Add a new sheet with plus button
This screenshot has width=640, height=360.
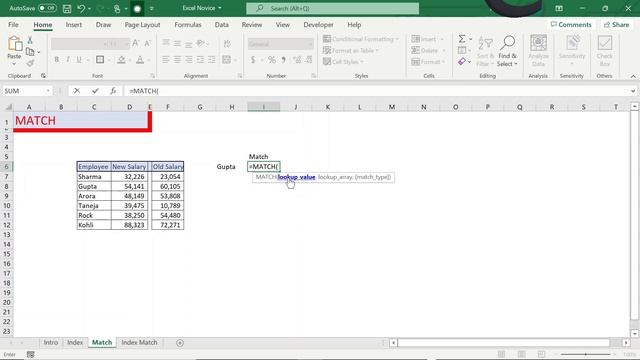tap(180, 343)
